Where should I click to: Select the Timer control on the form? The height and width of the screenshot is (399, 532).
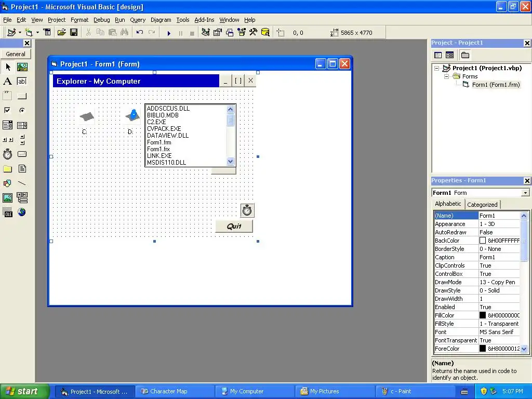tap(247, 210)
